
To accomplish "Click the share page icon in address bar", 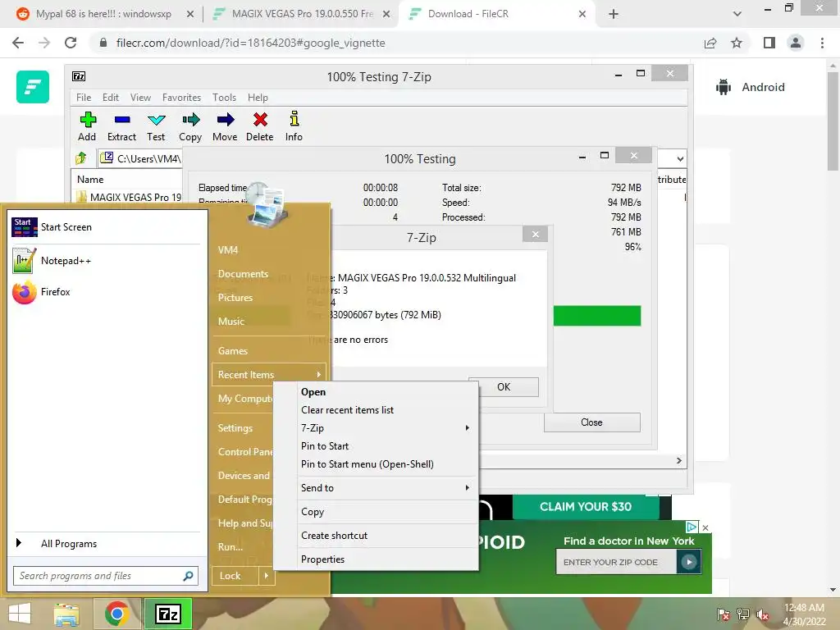I will click(x=710, y=43).
